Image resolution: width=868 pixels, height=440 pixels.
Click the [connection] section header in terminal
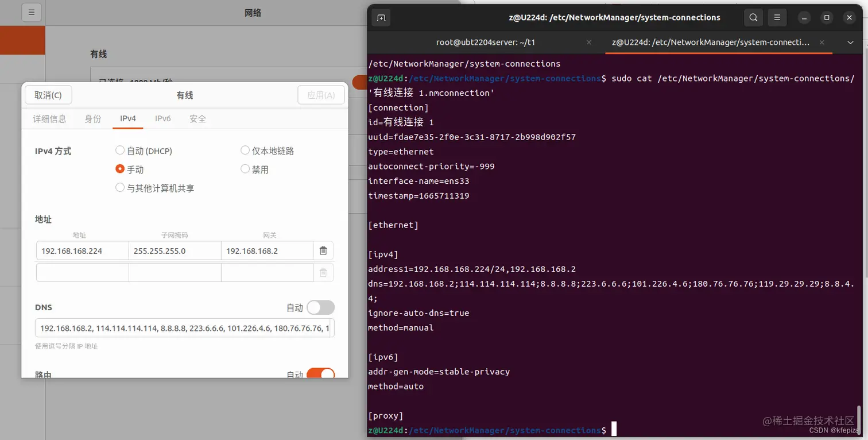(398, 108)
